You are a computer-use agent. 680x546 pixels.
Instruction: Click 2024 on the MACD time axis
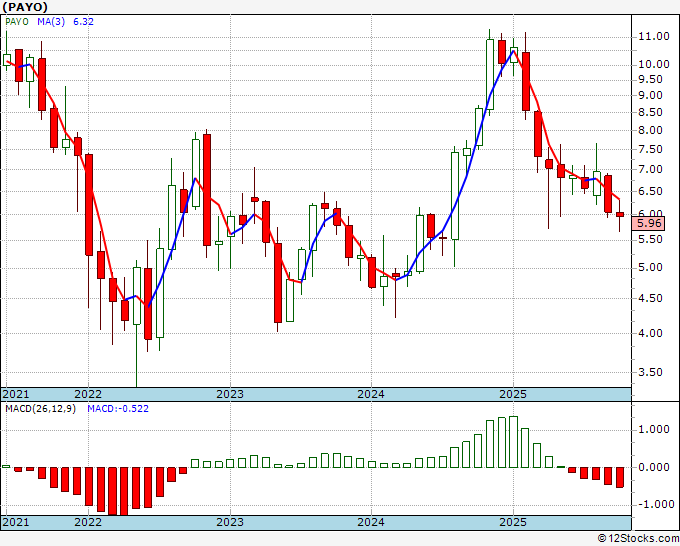coord(371,522)
